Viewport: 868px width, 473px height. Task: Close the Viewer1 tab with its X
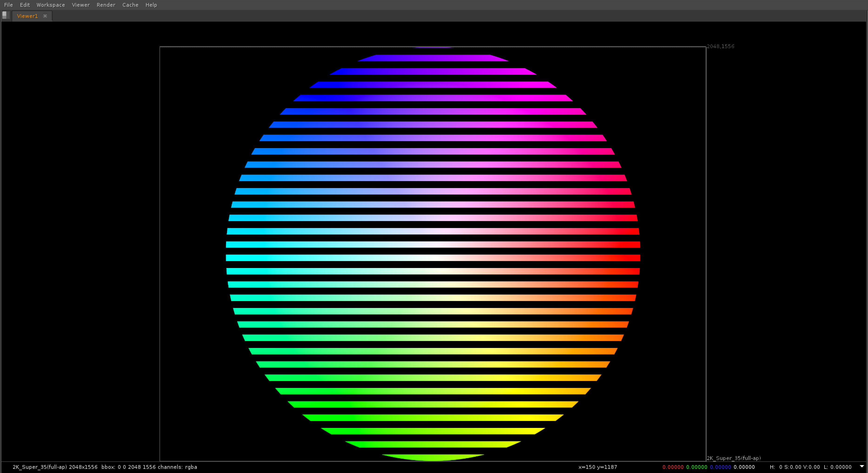[45, 16]
